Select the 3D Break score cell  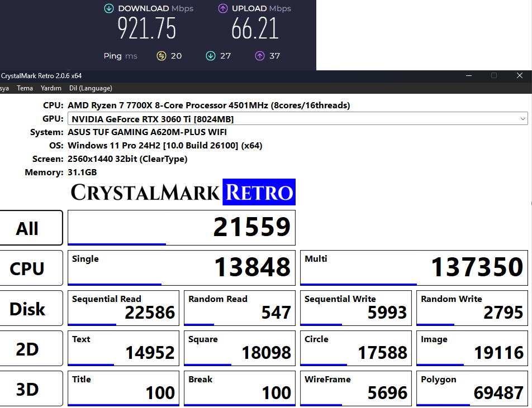coord(240,388)
